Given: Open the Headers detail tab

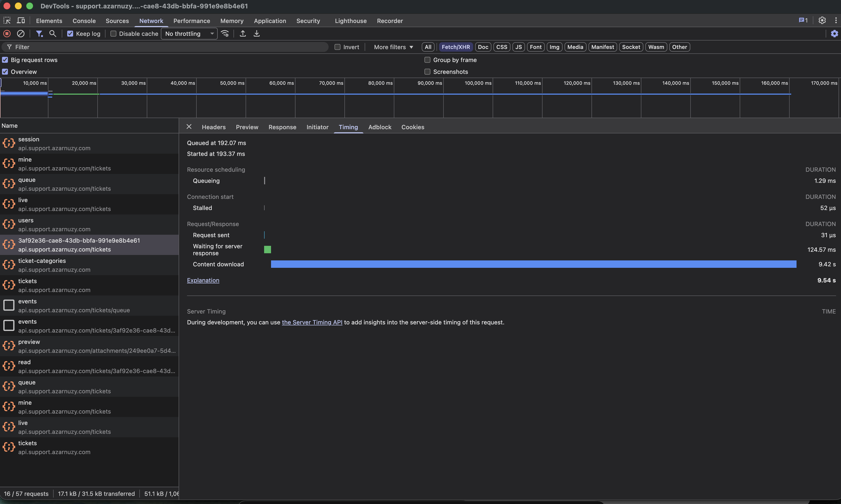Looking at the screenshot, I should click(214, 127).
